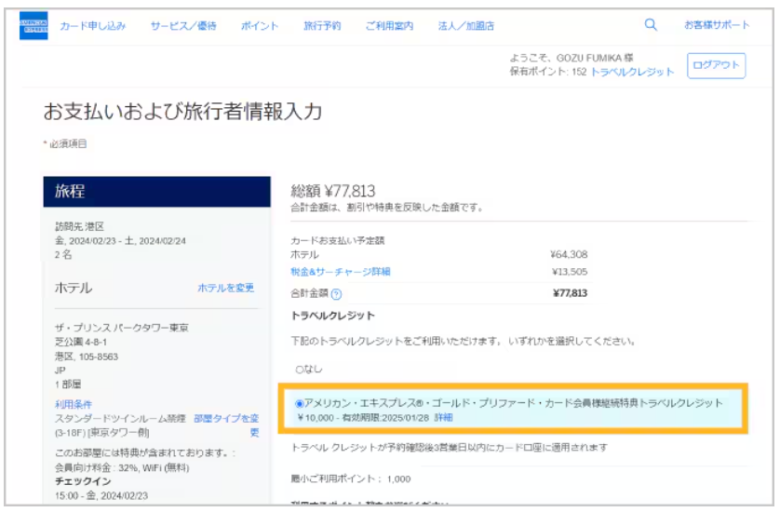
Task: Click the help icon beside 合計金額
Action: (x=336, y=294)
